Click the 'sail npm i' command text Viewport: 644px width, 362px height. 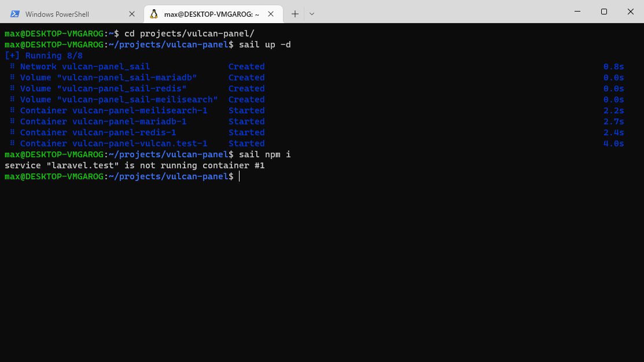coord(264,154)
